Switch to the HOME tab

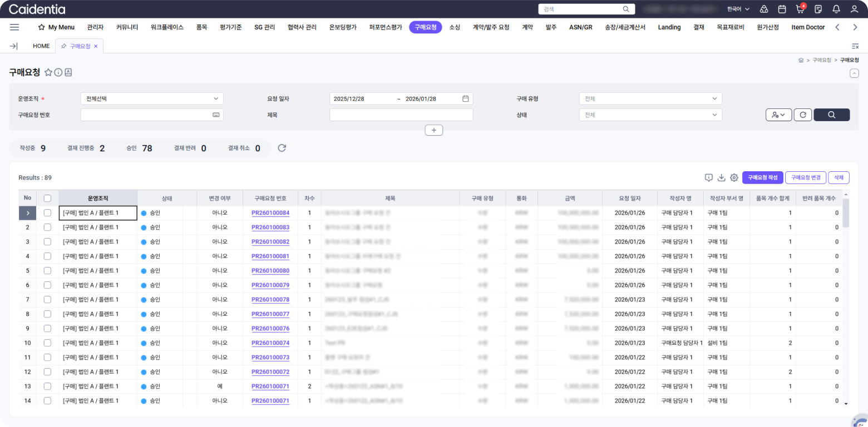point(41,46)
